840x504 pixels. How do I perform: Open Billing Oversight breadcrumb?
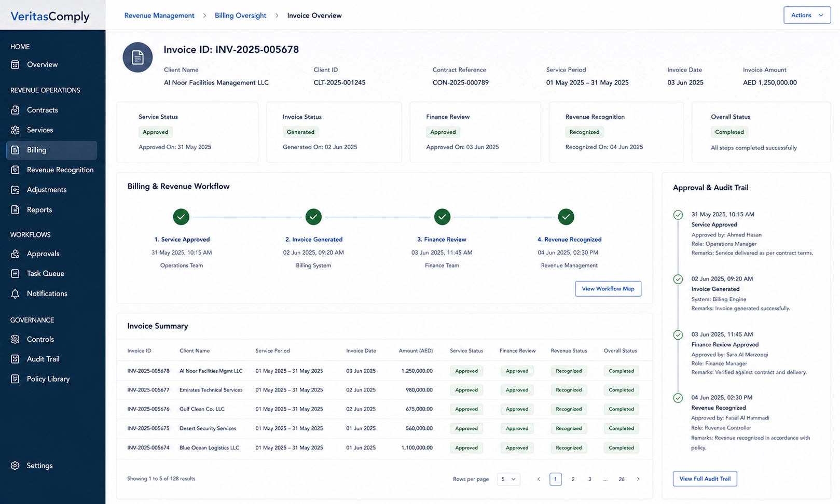(x=240, y=16)
